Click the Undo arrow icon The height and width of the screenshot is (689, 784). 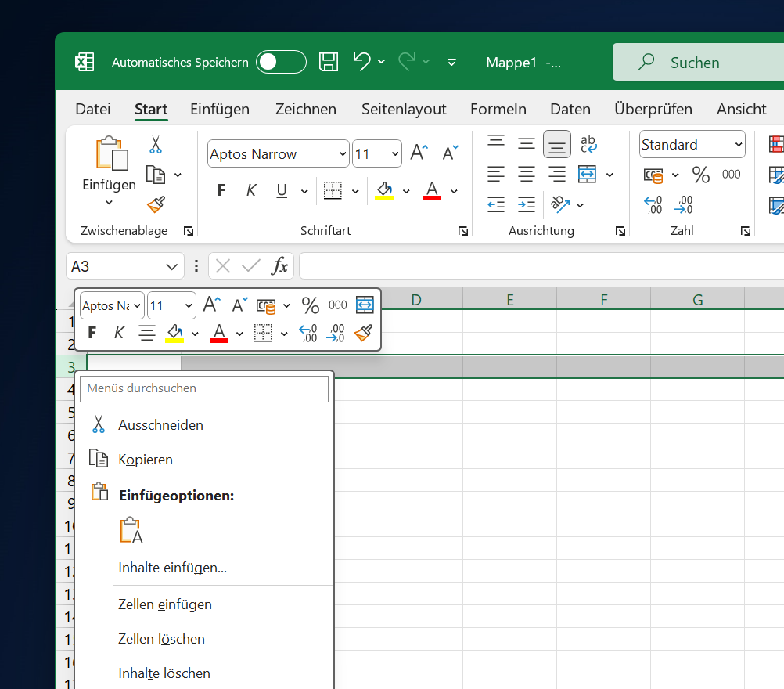tap(362, 62)
